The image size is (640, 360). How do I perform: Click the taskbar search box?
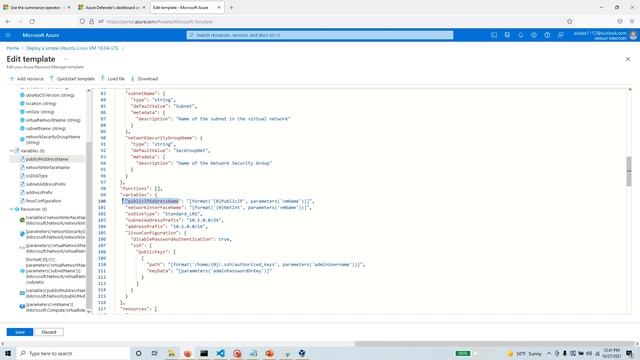73,353
